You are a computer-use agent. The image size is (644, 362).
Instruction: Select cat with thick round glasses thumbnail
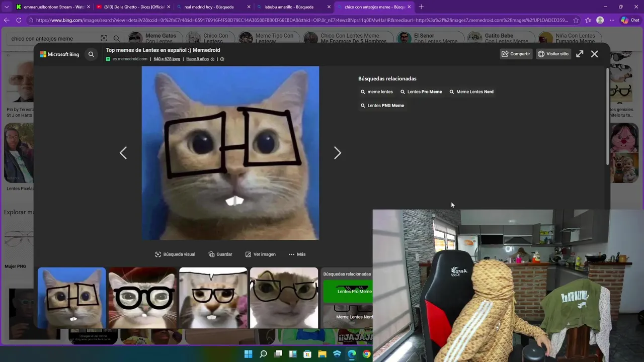pyautogui.click(x=142, y=298)
